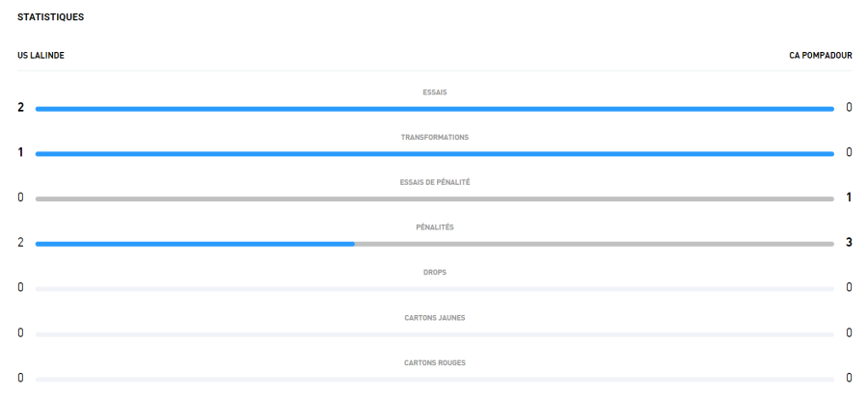Viewport: 868px width, 397px height.
Task: Click the PÉNALITÉS stat label
Action: click(434, 227)
